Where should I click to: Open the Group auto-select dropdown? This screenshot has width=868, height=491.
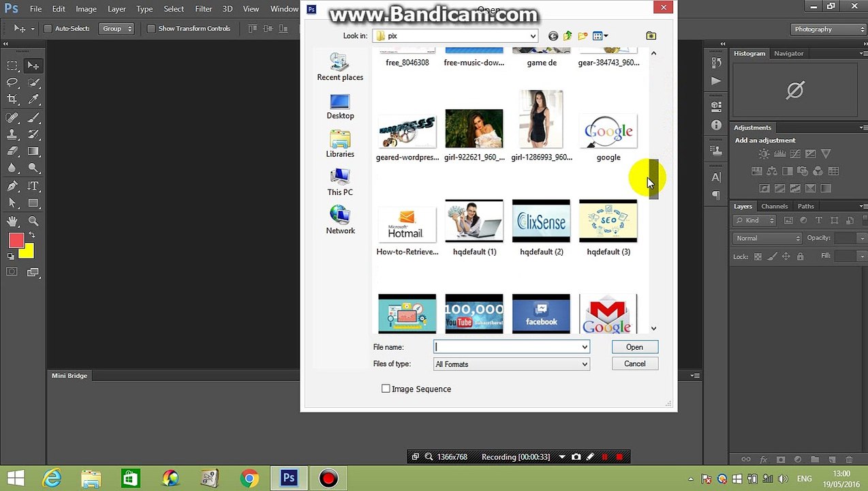[117, 29]
